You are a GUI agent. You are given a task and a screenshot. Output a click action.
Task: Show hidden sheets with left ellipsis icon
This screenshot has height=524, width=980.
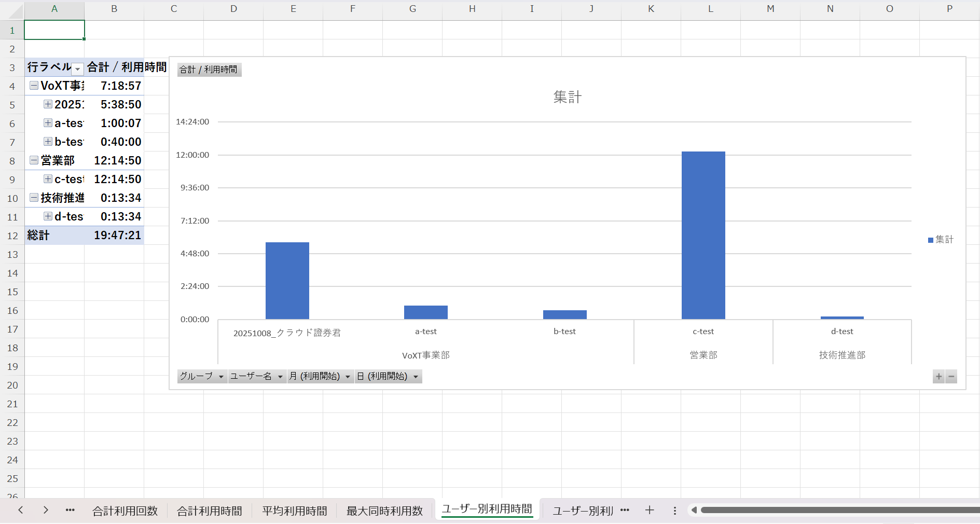70,511
